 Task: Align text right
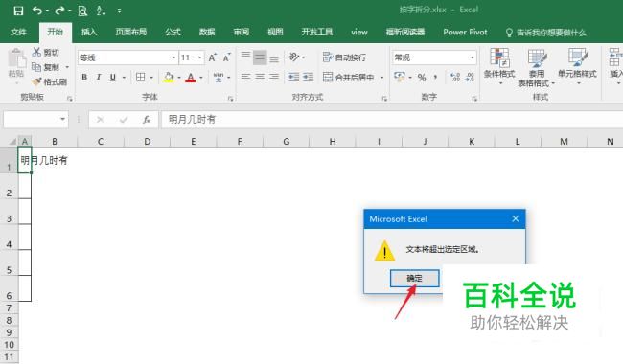click(274, 77)
